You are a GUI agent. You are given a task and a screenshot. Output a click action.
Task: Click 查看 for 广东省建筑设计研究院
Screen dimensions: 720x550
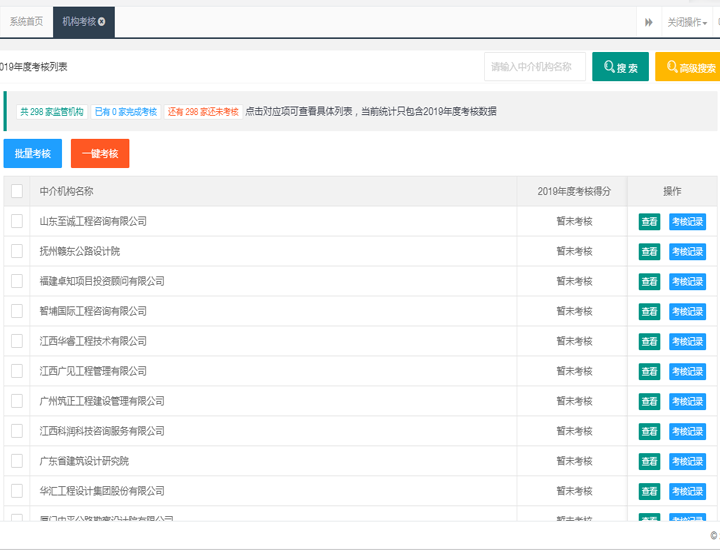coord(649,461)
